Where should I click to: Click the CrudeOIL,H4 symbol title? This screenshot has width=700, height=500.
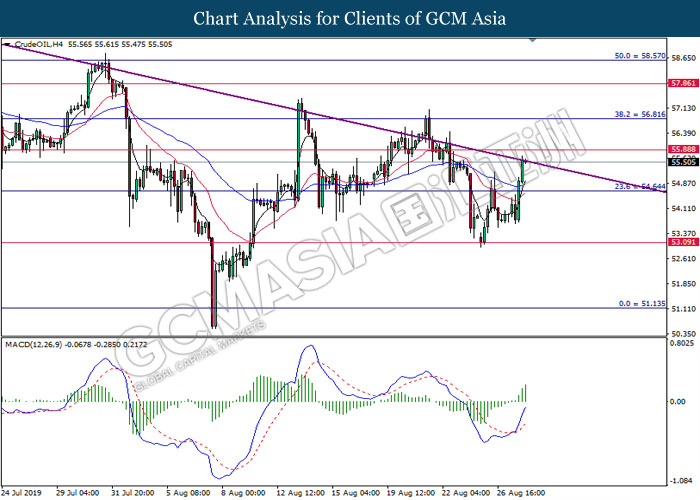tap(39, 44)
